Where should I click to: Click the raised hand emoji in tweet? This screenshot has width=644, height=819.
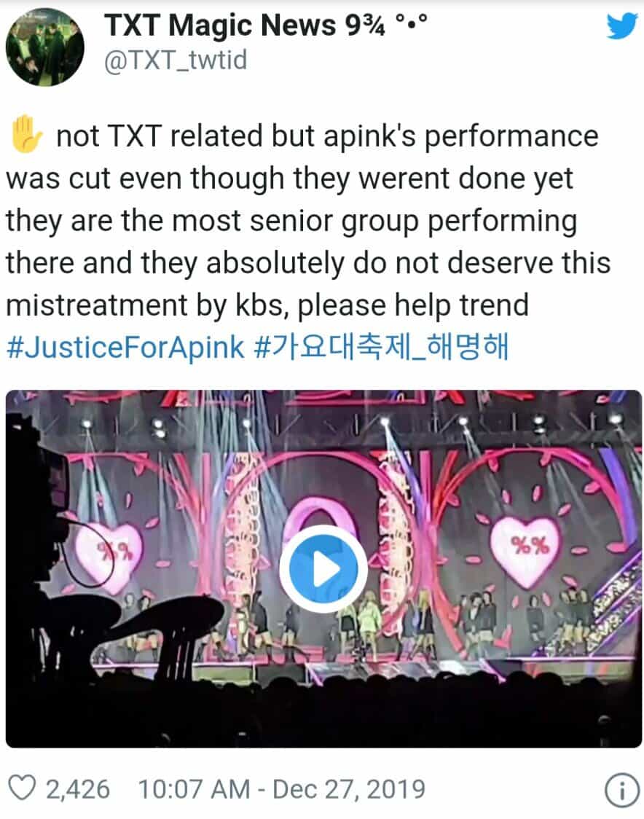tap(25, 135)
